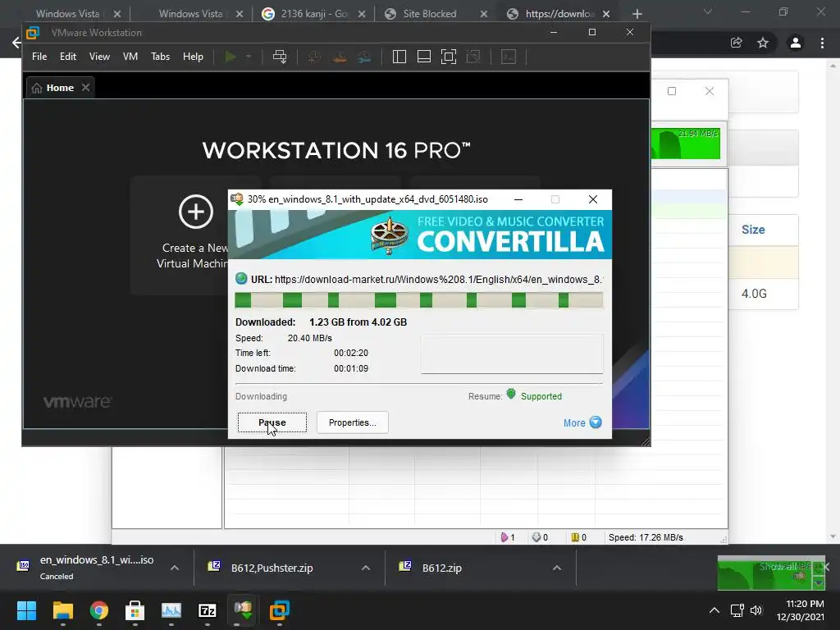The width and height of the screenshot is (840, 630).
Task: Expand More options in download dialog
Action: pos(582,422)
